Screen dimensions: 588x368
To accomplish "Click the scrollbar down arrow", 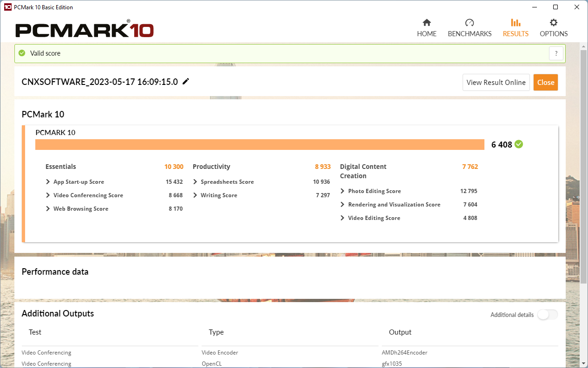I will (584, 364).
